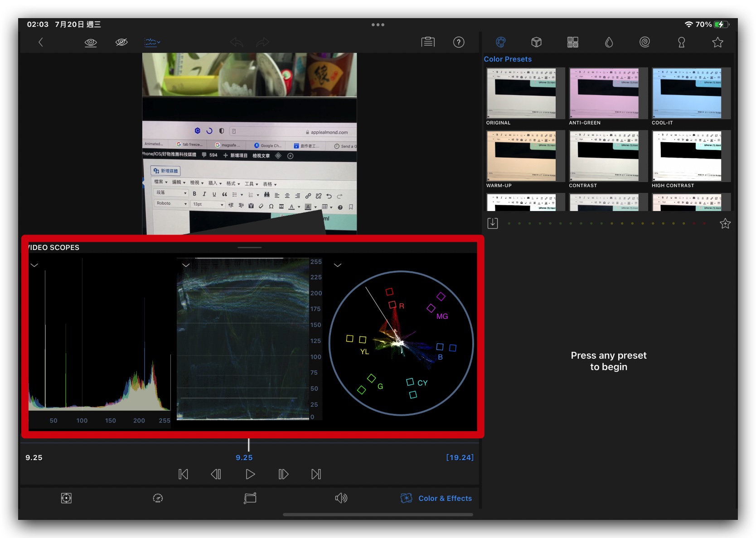The width and height of the screenshot is (756, 538).
Task: Jump to the clip end
Action: click(316, 474)
